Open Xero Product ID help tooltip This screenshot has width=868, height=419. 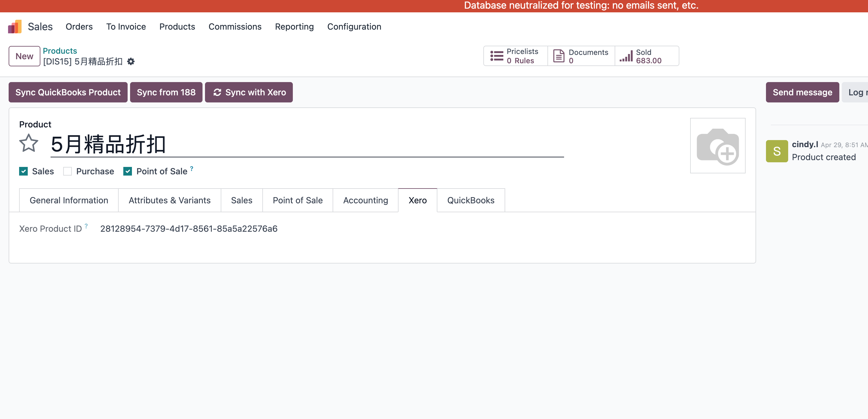click(x=86, y=226)
